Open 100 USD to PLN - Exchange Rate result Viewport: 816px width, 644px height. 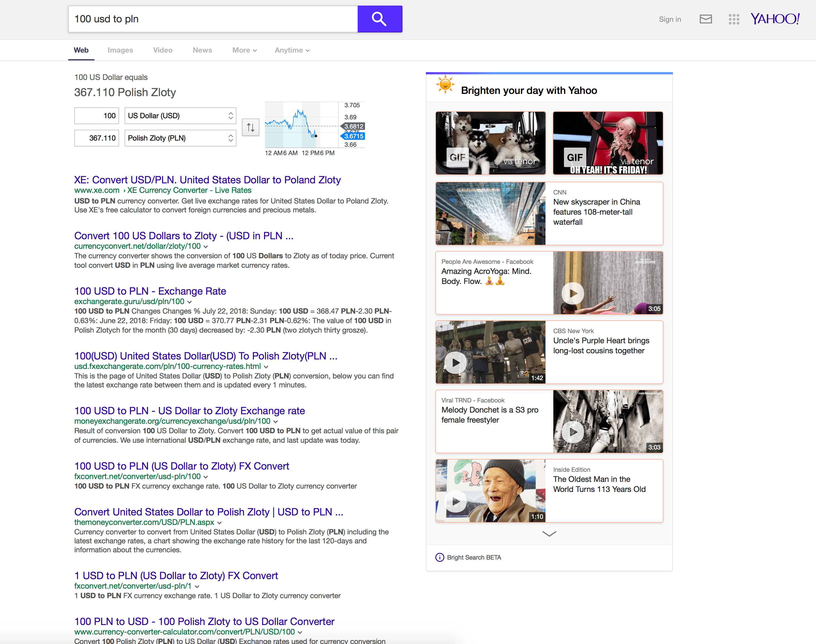point(150,291)
